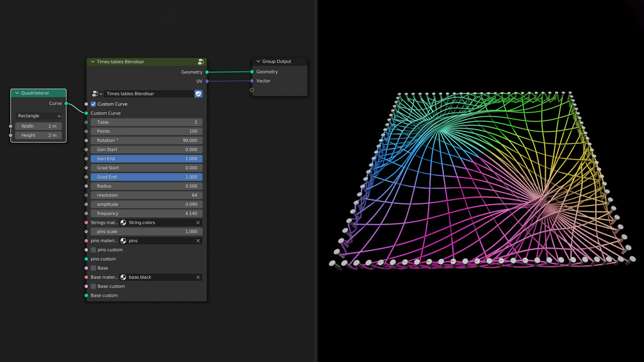Click the pins custom green geometry socket

coord(87,259)
